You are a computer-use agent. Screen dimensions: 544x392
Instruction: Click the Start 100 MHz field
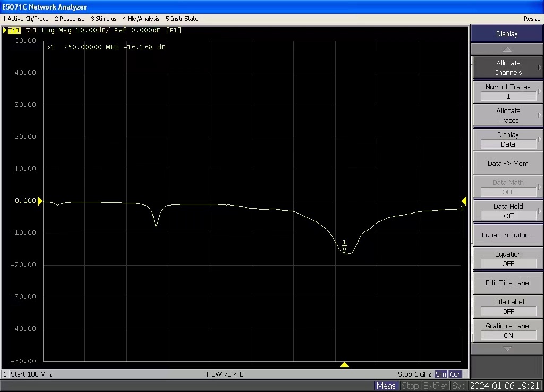click(31, 374)
